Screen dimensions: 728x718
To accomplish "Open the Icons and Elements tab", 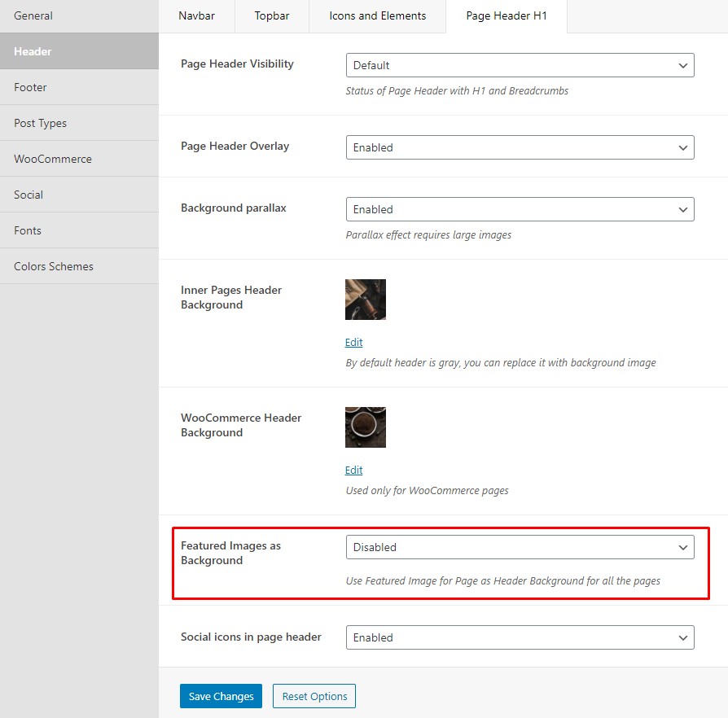I will coord(378,16).
